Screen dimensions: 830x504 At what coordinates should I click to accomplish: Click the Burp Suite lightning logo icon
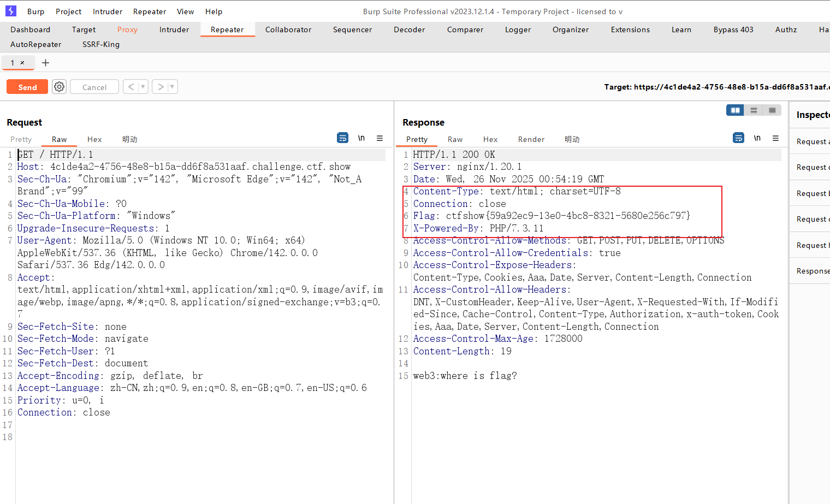11,11
